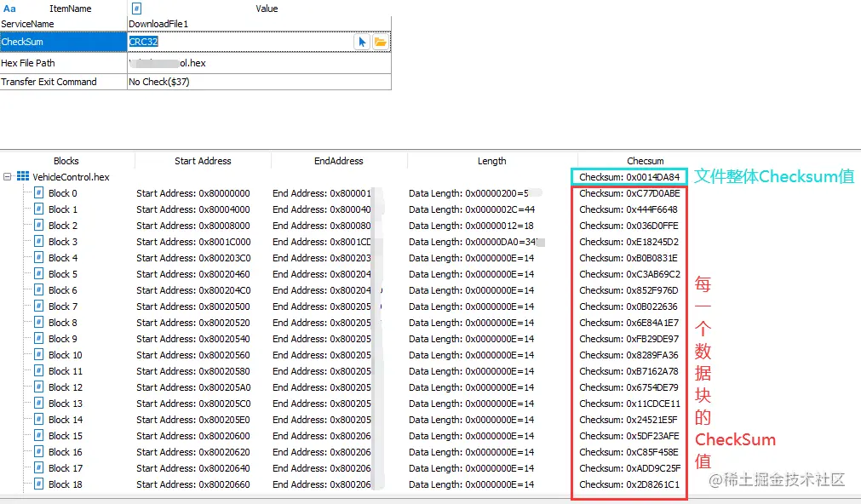Click the No Check($37) value cell

[259, 82]
